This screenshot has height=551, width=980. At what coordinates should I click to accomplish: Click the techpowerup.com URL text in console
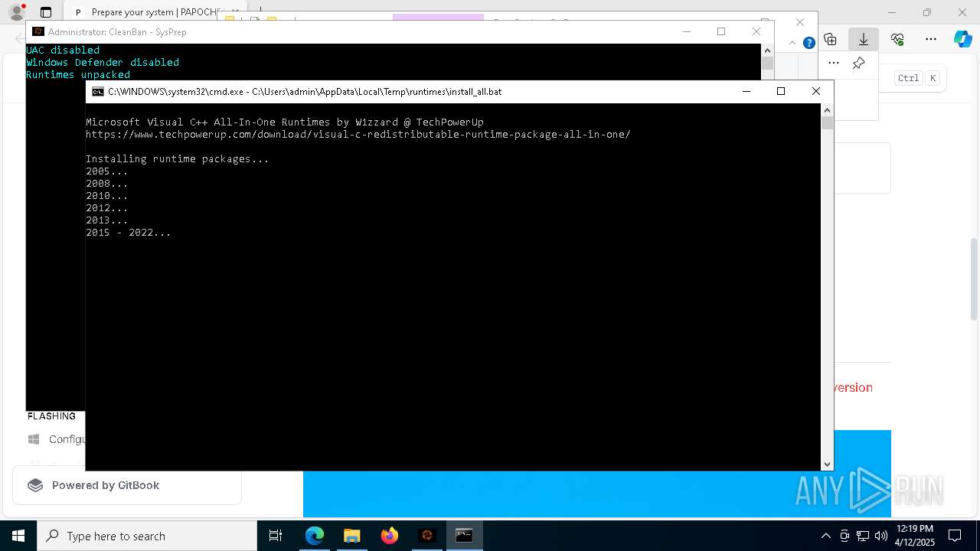pos(358,135)
